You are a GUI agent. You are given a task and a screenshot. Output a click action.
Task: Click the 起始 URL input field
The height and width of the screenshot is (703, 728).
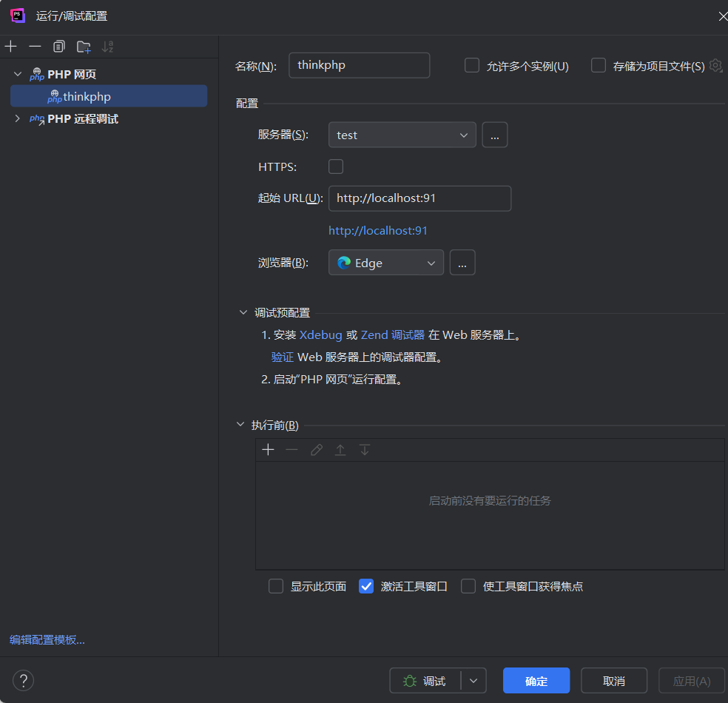(x=419, y=198)
